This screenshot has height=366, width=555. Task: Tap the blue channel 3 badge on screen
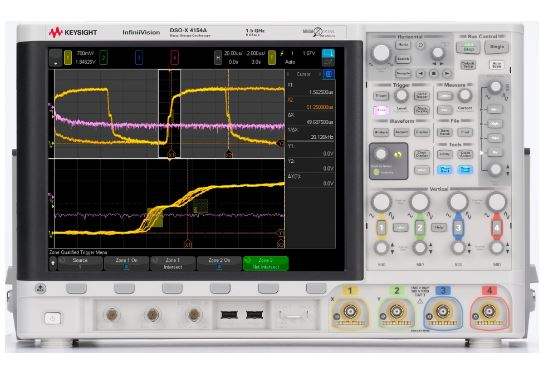click(139, 57)
